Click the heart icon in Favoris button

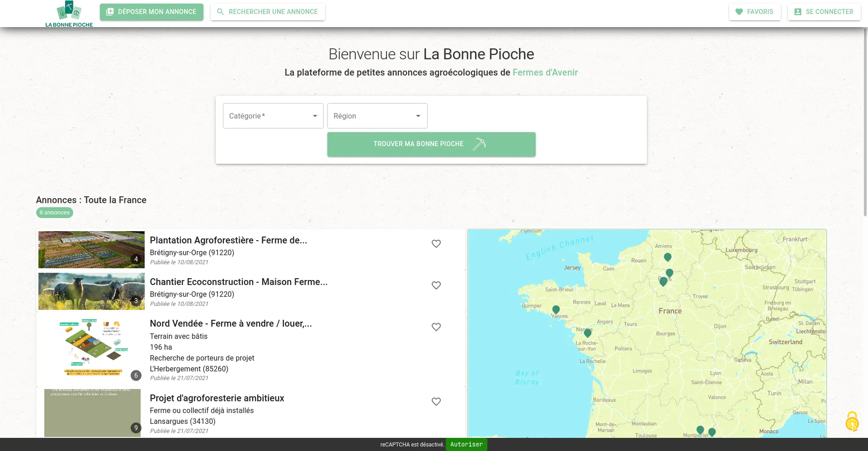(x=739, y=12)
